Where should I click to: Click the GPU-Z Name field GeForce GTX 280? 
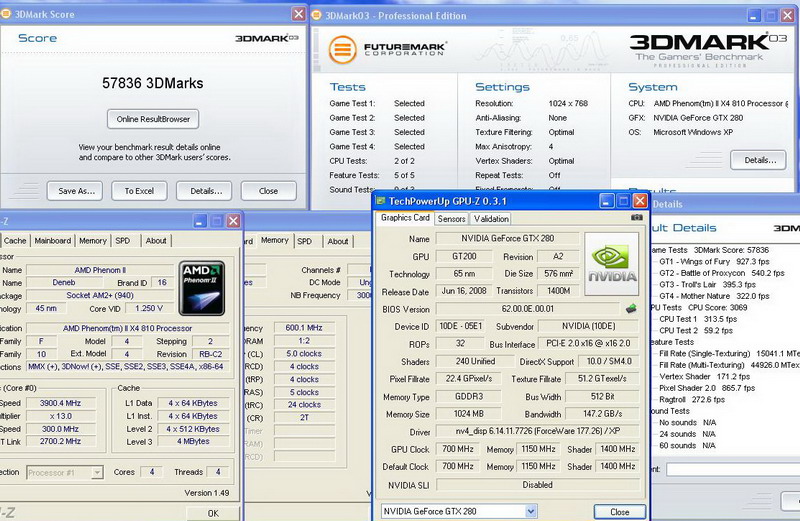(508, 238)
